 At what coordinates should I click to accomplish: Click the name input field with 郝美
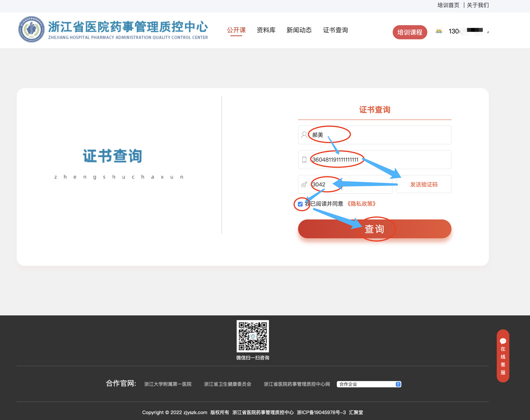pyautogui.click(x=375, y=135)
